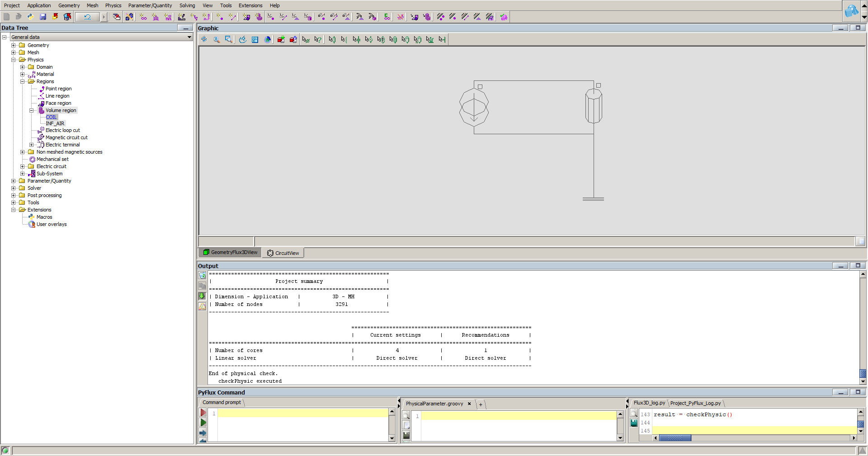Viewport: 868px width, 456px height.
Task: Close the PhysicalParameter.groovy tab
Action: (x=469, y=404)
